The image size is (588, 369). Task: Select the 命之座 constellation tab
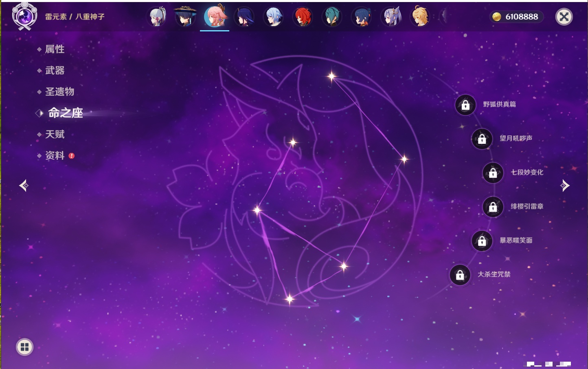coord(65,113)
